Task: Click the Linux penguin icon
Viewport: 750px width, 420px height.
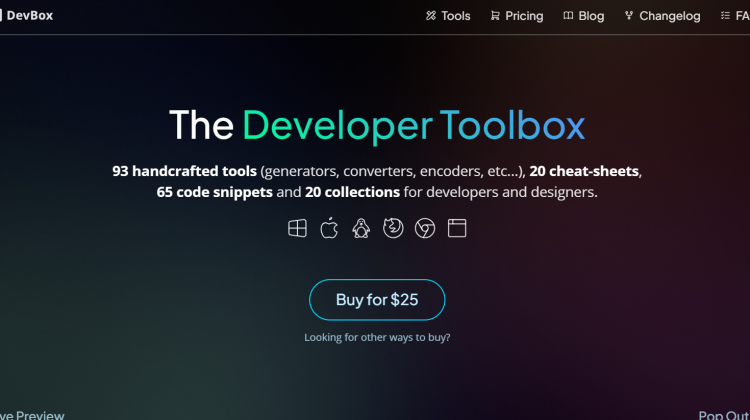Action: [361, 228]
